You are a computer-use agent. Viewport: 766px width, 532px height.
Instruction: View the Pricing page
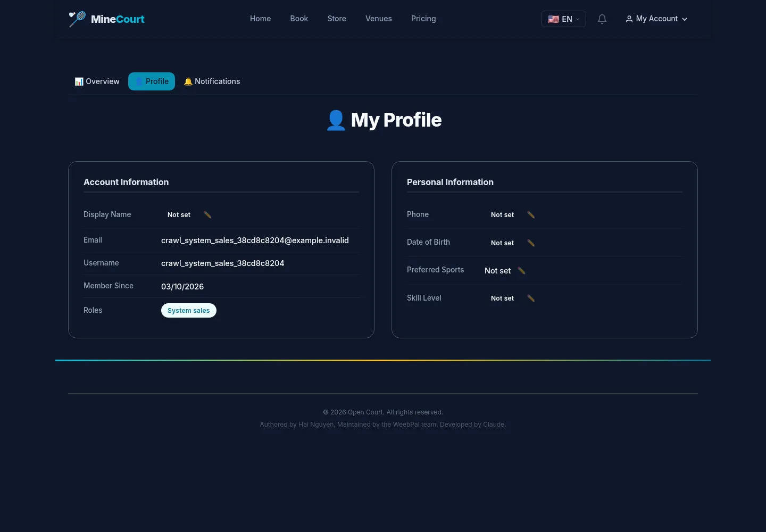pos(423,19)
